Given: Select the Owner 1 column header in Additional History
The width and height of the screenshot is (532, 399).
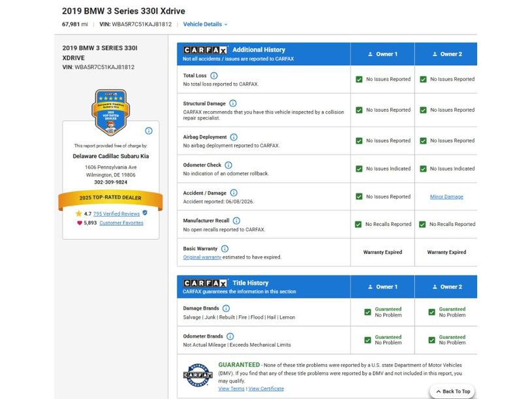Looking at the screenshot, I should [x=383, y=54].
